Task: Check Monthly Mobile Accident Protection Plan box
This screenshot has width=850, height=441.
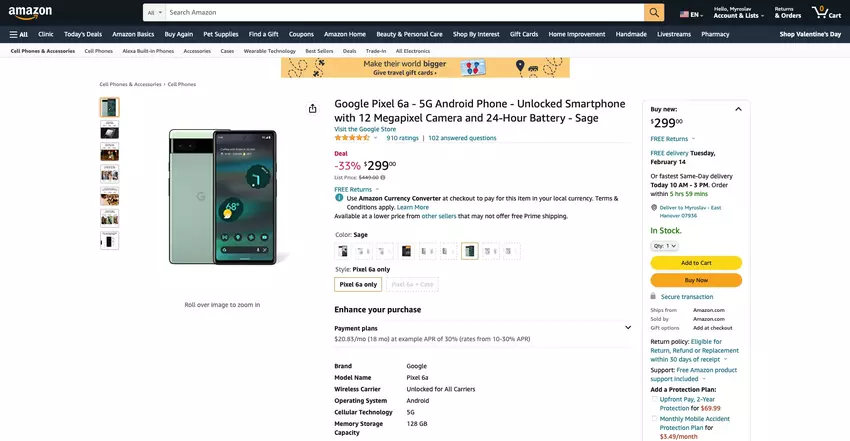Action: pos(655,419)
